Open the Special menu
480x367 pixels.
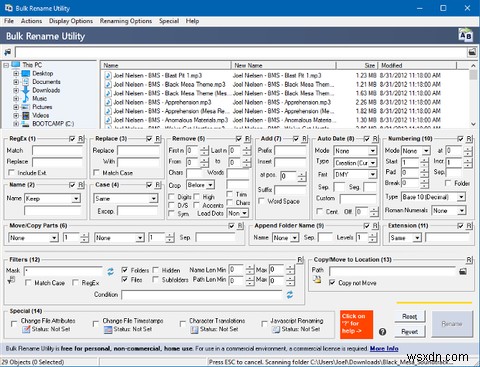[x=169, y=21]
